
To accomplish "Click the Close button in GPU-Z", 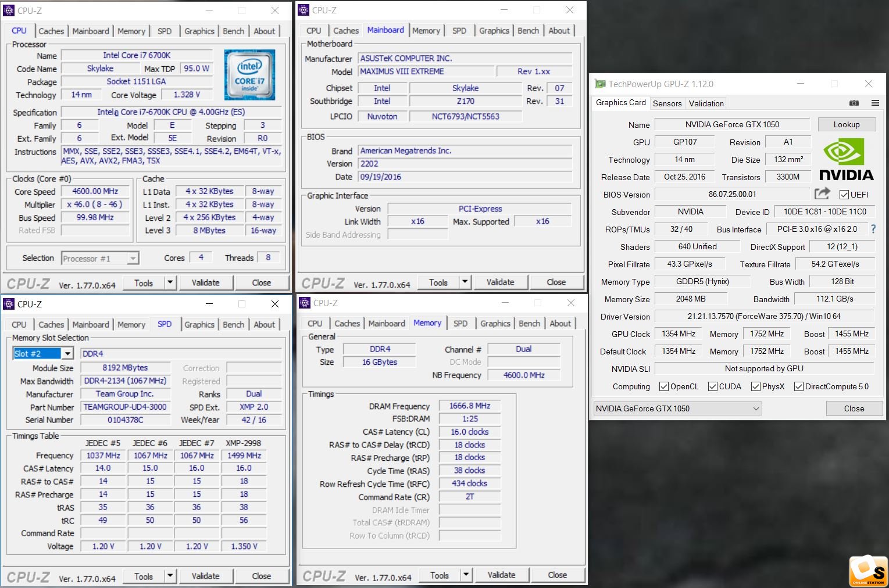I will point(854,408).
